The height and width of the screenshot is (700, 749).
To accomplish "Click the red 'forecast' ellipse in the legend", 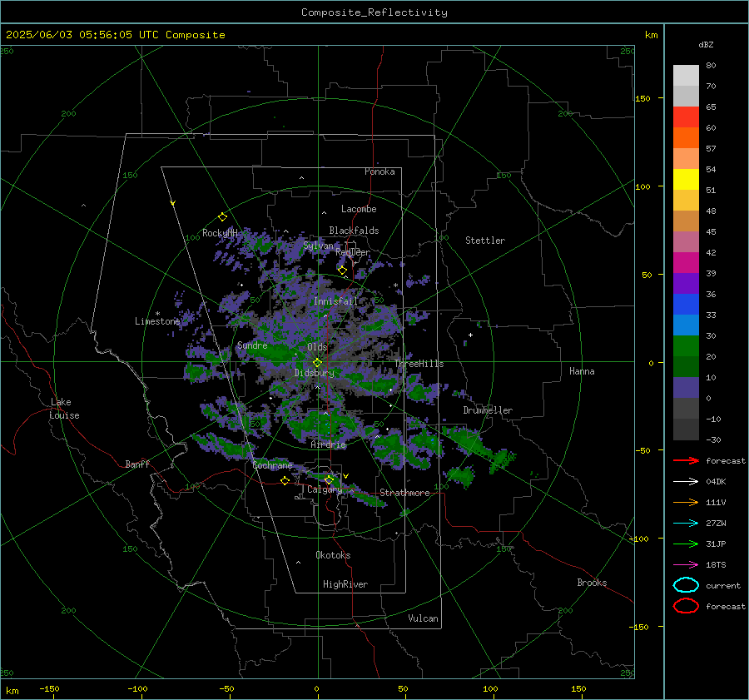I will 686,606.
